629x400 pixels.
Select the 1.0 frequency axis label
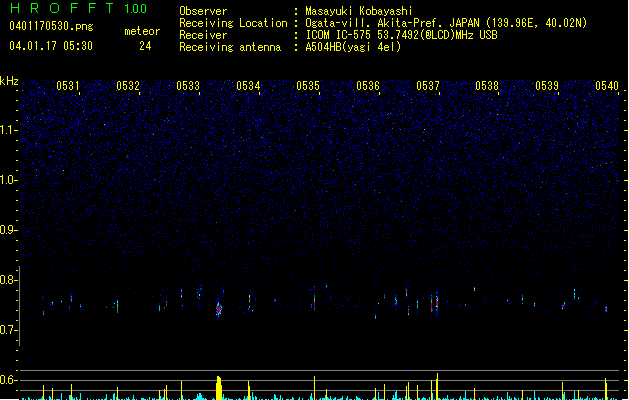pos(7,180)
